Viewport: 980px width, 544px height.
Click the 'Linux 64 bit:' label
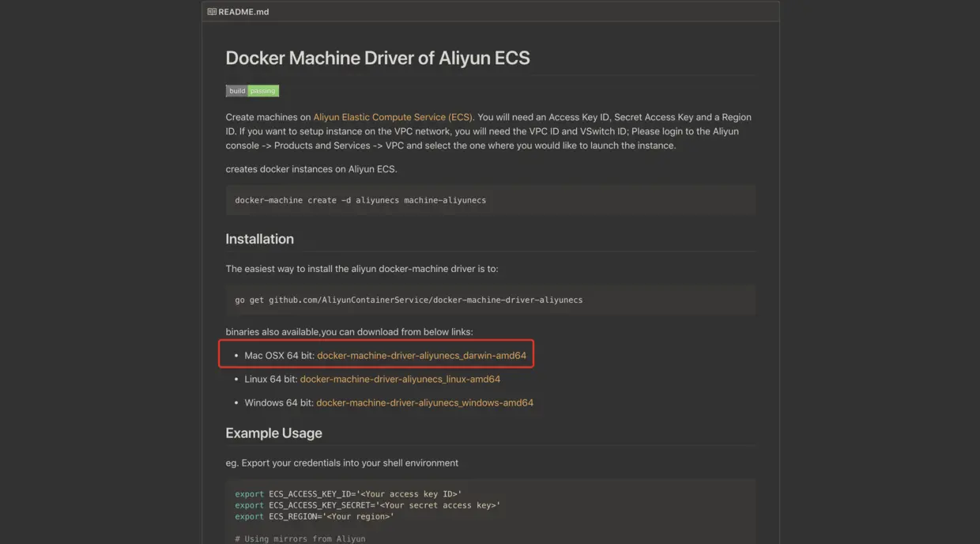(270, 380)
